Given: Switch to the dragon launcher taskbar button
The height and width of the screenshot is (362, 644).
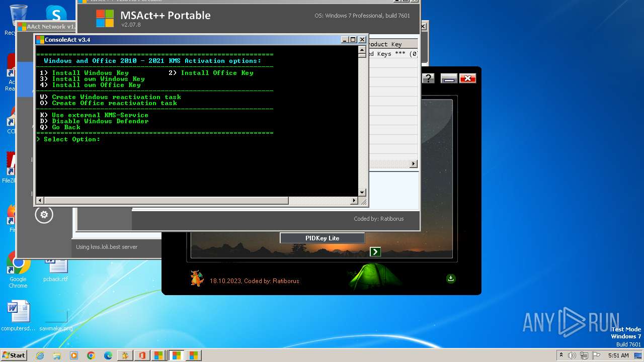Looking at the screenshot, I should [x=125, y=355].
